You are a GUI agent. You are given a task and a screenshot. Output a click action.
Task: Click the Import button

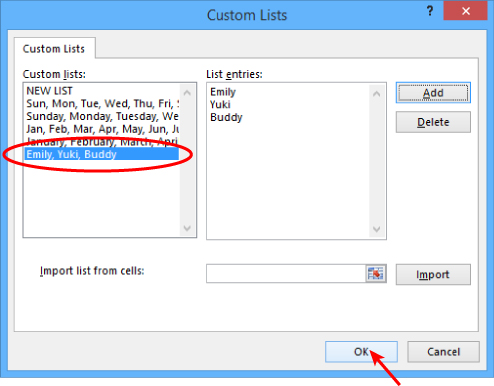tap(433, 274)
